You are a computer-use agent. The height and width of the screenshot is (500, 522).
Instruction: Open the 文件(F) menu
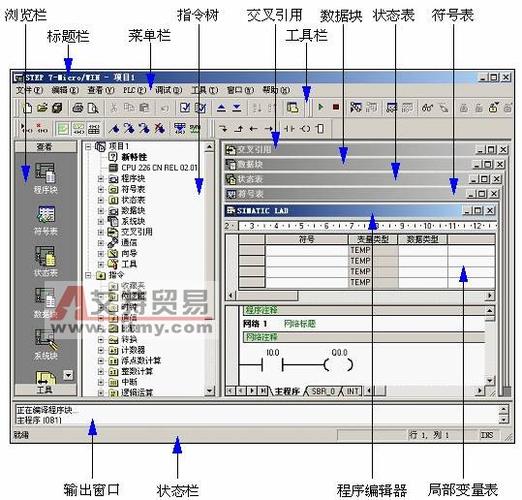[29, 90]
